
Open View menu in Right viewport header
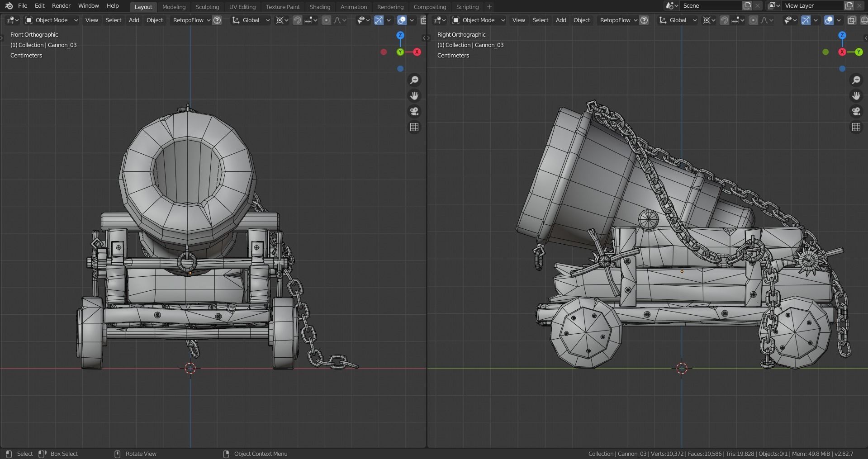518,20
